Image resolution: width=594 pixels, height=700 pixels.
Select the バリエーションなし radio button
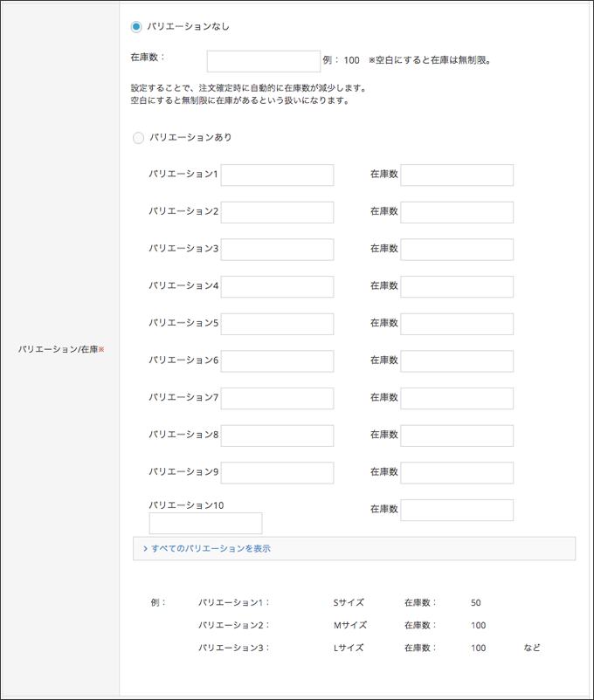[x=136, y=27]
